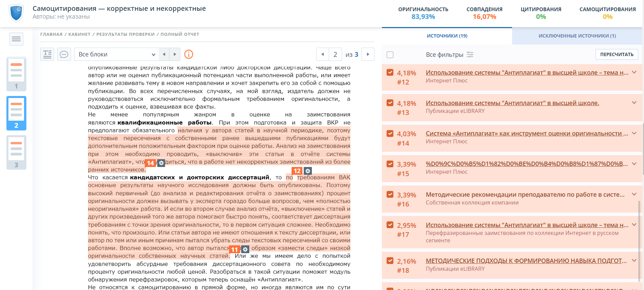The image size is (644, 290).
Task: Expand source #13 details chevron
Action: pos(634,103)
